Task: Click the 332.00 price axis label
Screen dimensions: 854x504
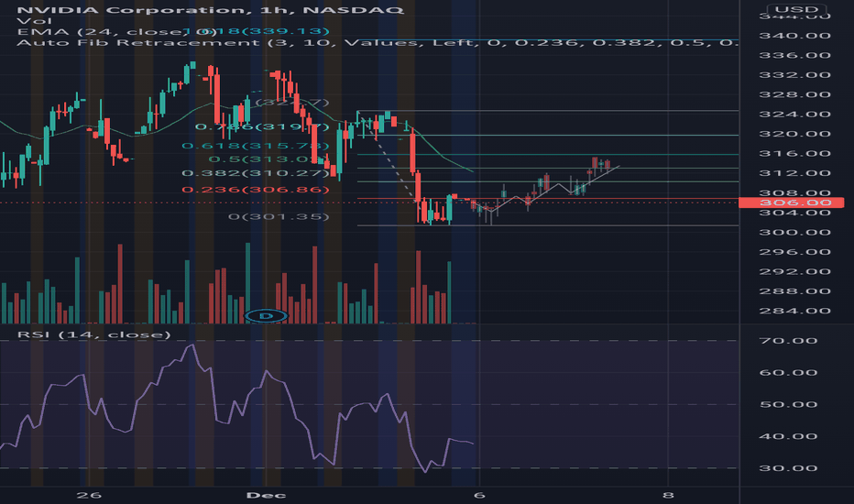Action: 794,74
